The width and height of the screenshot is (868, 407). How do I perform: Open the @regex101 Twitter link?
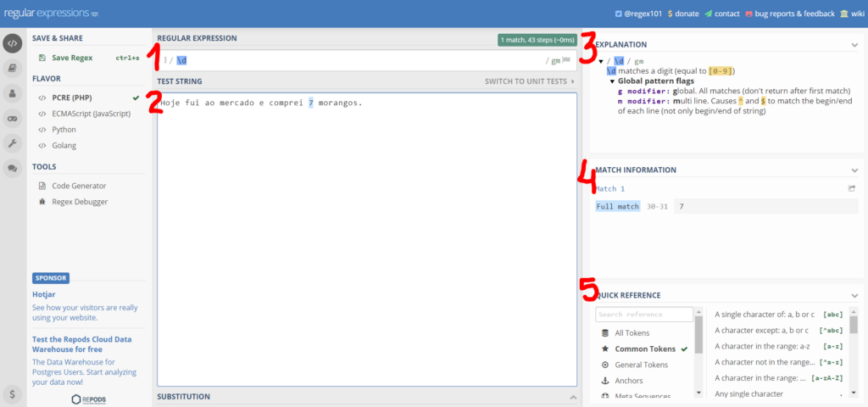[x=638, y=14]
